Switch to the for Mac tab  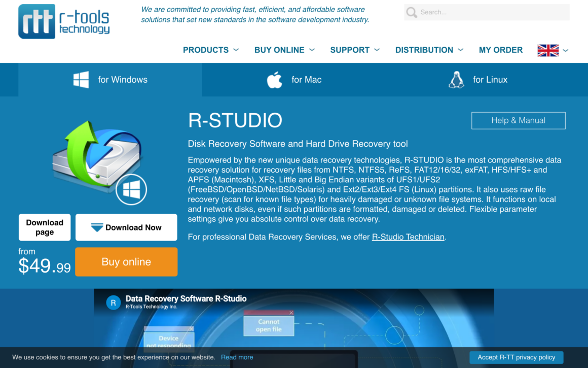[x=294, y=80]
